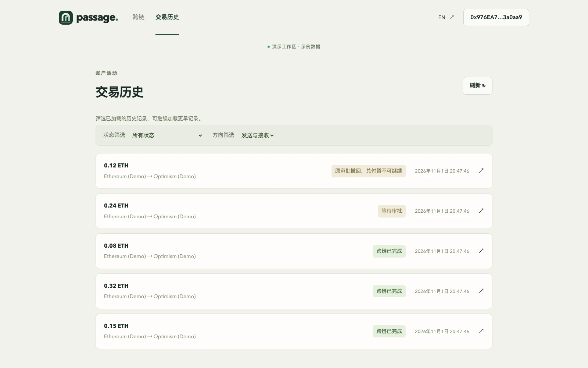Open external link arrow for 0.15 ETH transaction

481,331
